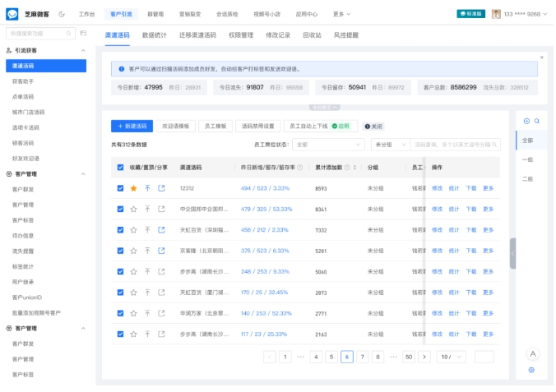Open the 群管理 top navigation menu
This screenshot has width=556, height=392.
point(155,14)
